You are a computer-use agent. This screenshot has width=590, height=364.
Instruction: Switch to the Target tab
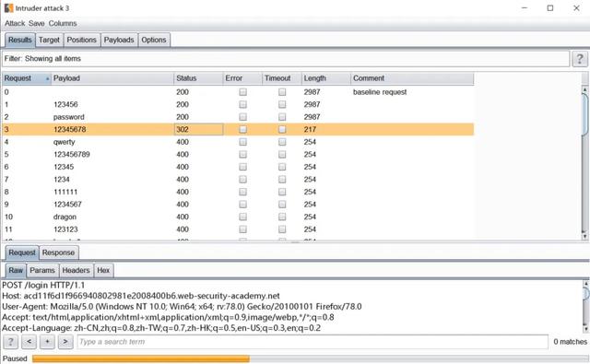pyautogui.click(x=49, y=40)
